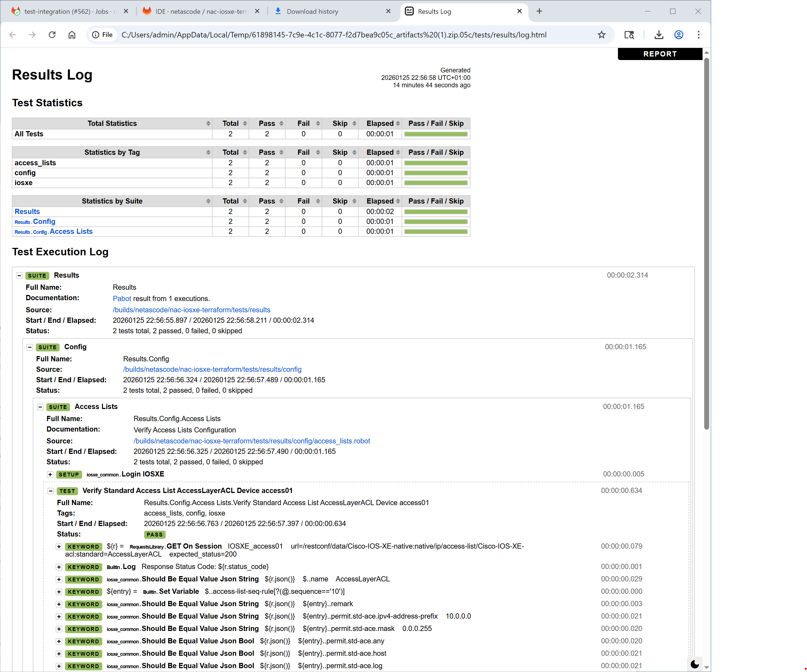Click the search-tabs lens icon

(x=629, y=35)
